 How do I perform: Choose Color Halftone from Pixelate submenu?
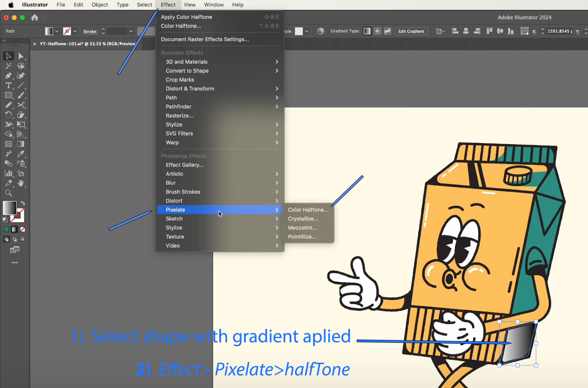coord(308,210)
